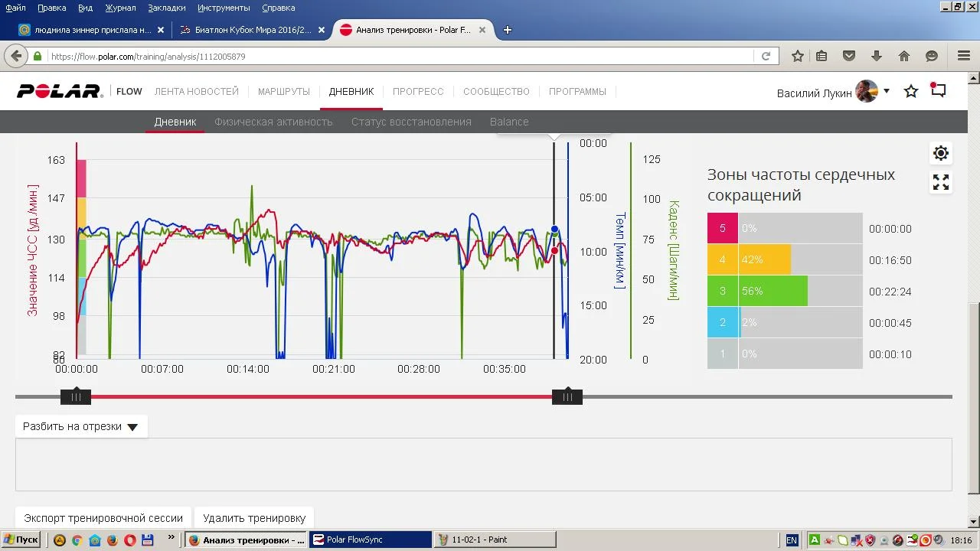Click the Polar logo

click(60, 92)
